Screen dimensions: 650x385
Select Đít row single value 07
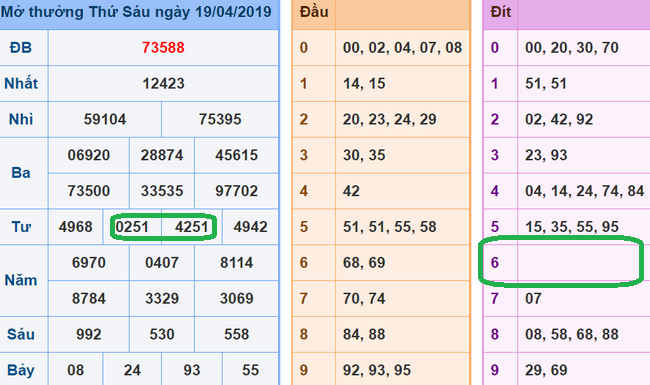coord(533,298)
